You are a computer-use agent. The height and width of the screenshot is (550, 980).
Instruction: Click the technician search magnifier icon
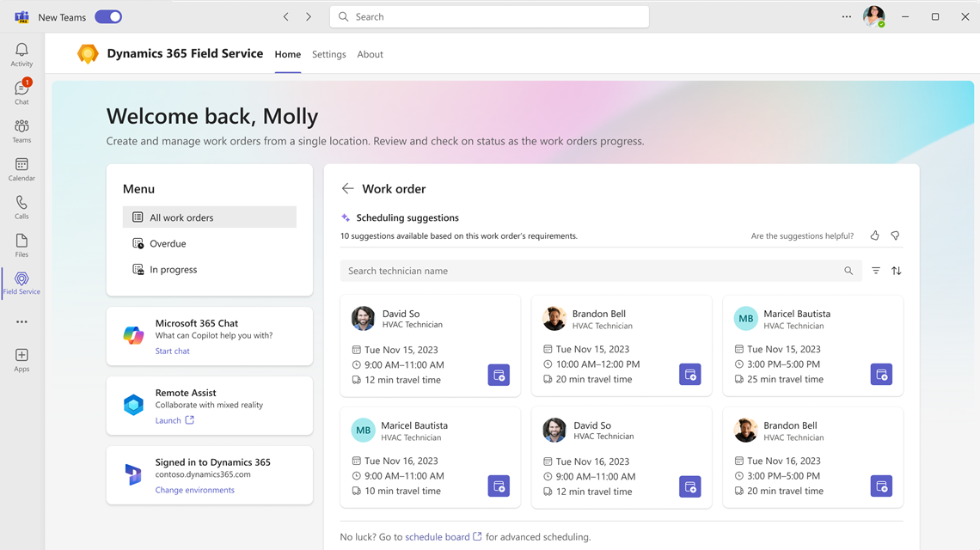[x=848, y=271]
